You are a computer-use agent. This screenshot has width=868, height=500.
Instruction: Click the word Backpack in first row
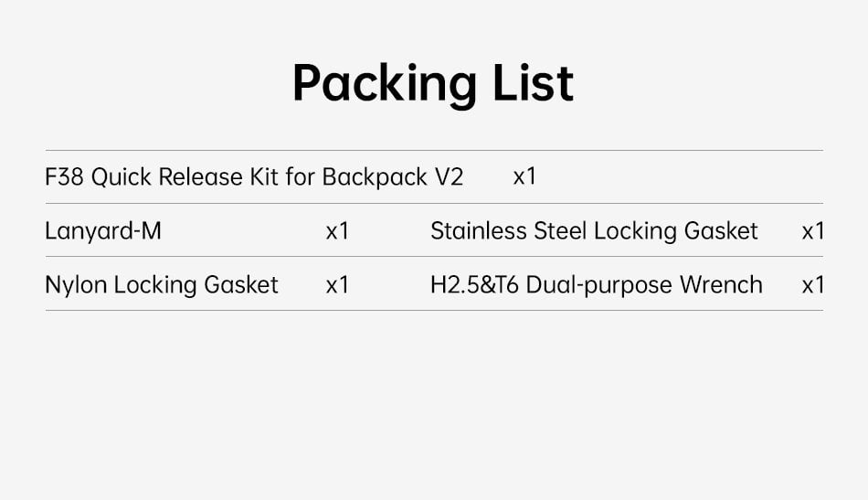point(375,177)
